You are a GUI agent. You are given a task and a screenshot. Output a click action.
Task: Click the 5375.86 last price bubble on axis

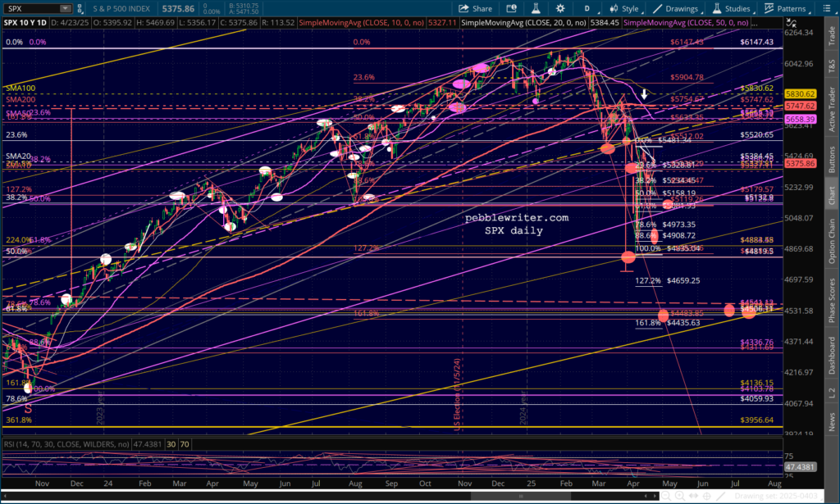[801, 164]
